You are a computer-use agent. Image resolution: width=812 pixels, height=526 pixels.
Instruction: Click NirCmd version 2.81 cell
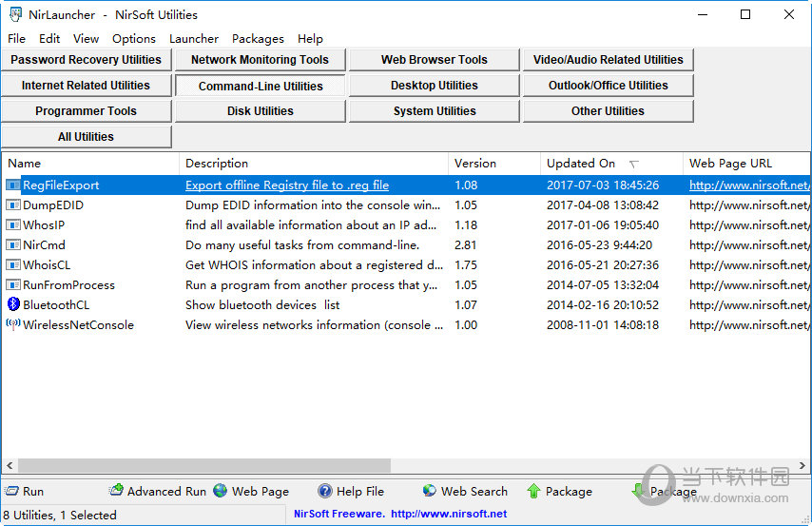(466, 245)
